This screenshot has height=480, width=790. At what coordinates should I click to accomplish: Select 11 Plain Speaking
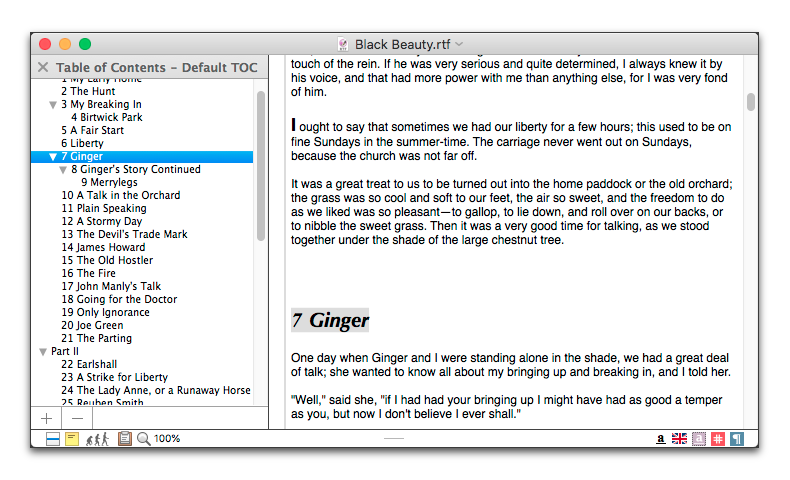pyautogui.click(x=104, y=209)
